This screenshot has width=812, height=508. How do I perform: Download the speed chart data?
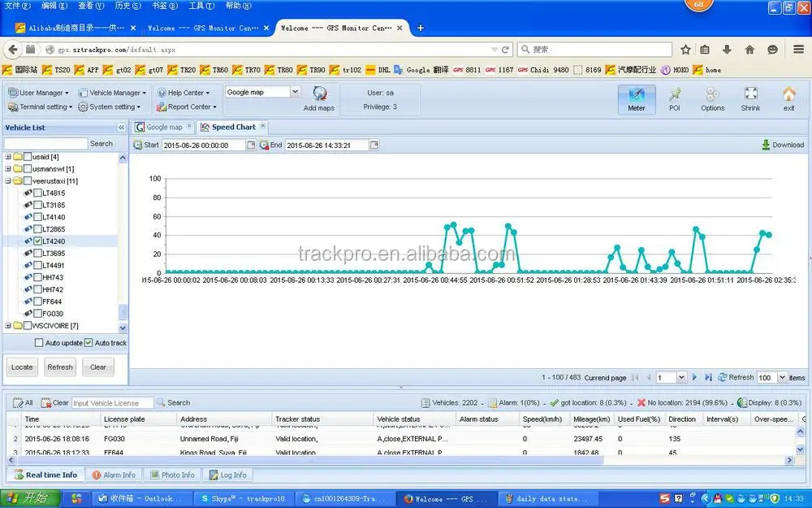782,145
